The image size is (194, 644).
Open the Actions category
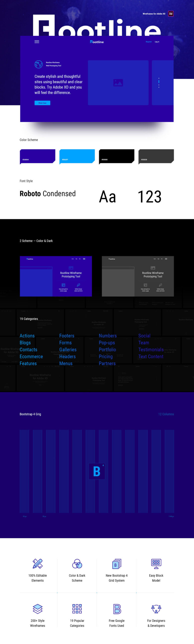pos(27,336)
